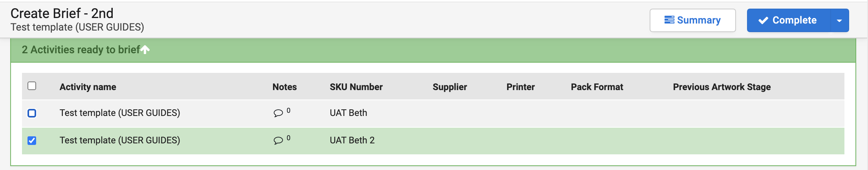Open notes comment icon for UAT Beth 2
The width and height of the screenshot is (868, 170).
pyautogui.click(x=278, y=140)
